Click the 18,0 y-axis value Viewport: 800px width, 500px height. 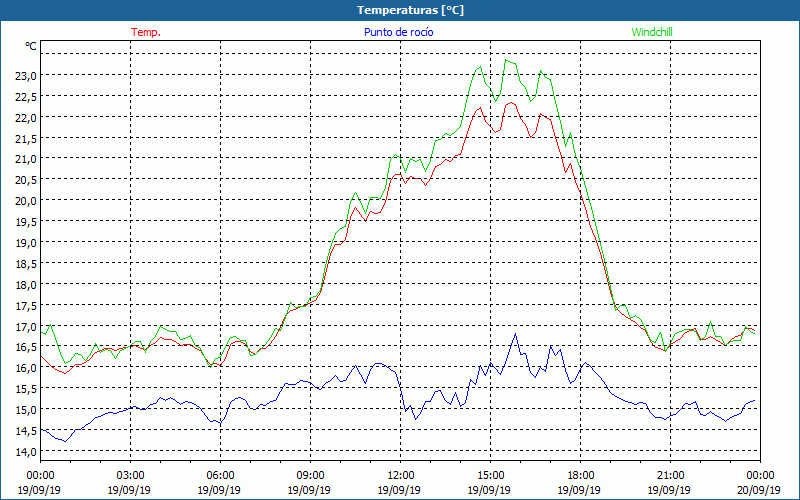27,284
